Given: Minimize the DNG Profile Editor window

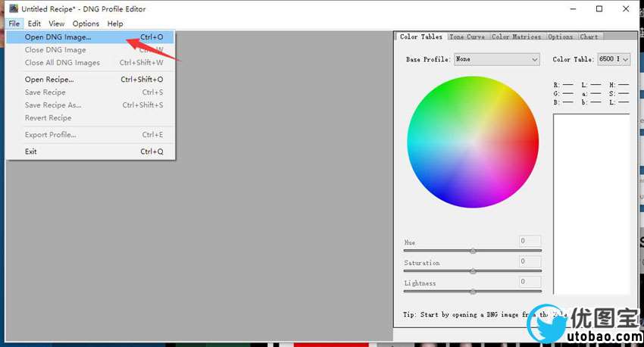Looking at the screenshot, I should click(x=574, y=8).
